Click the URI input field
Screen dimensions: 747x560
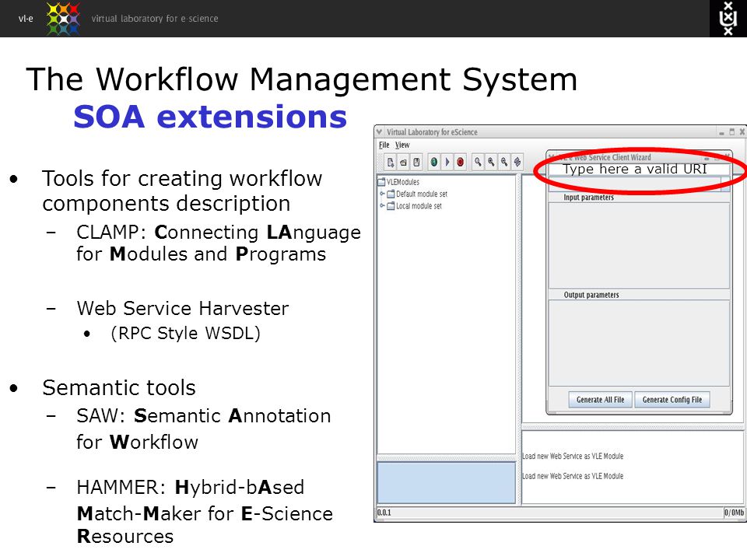click(640, 169)
